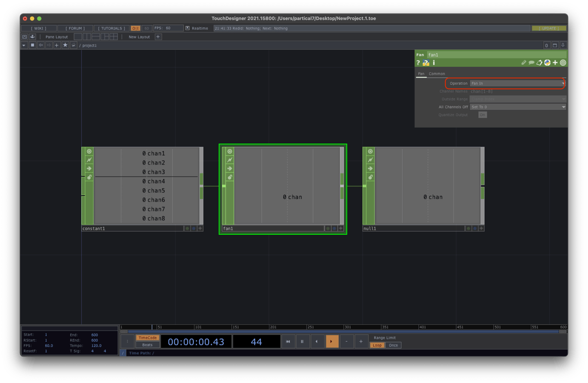Open operator info 'i' icon
Screen dimensions: 588x383
(x=434, y=63)
